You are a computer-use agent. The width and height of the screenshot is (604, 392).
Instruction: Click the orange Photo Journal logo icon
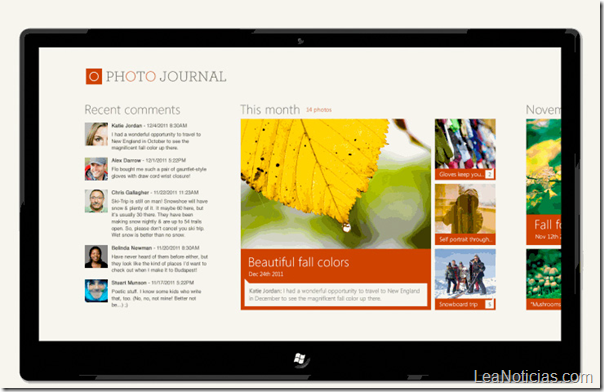(94, 76)
